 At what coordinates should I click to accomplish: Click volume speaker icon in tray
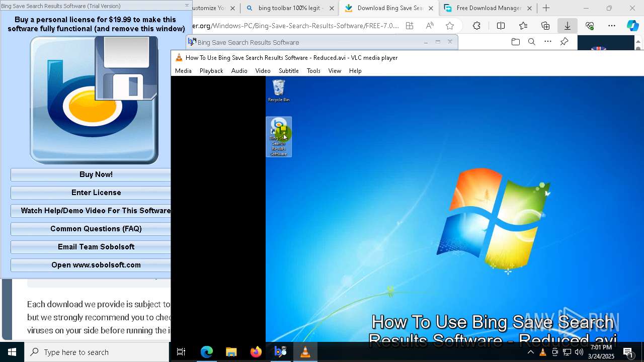[579, 352]
